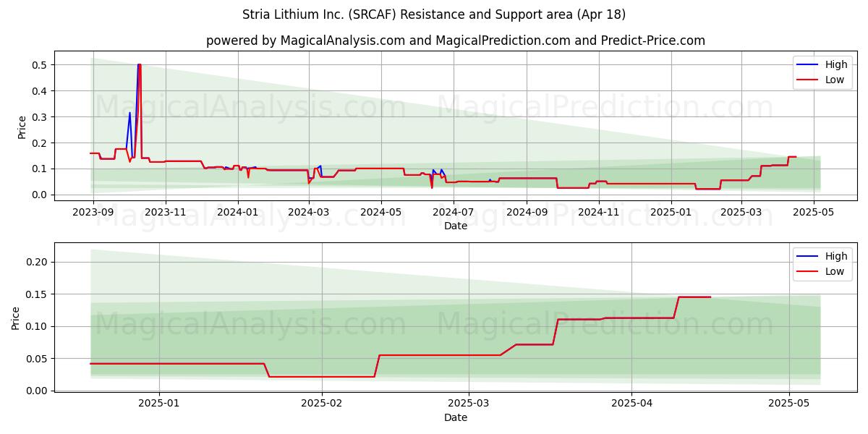Click the '2025-03' tick label on bottom chart
Image resolution: width=868 pixels, height=434 pixels.
click(469, 404)
